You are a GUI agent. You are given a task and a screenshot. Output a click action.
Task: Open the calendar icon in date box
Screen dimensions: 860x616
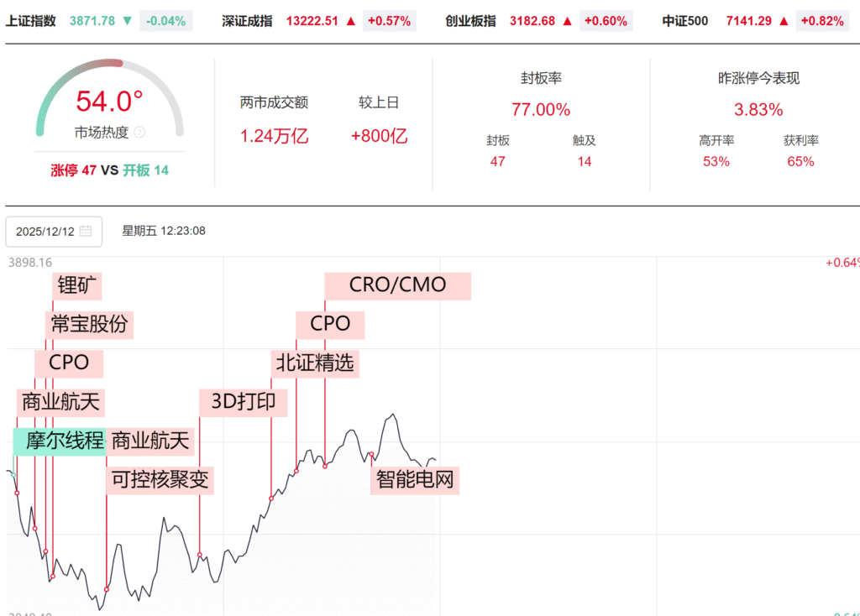tap(86, 231)
